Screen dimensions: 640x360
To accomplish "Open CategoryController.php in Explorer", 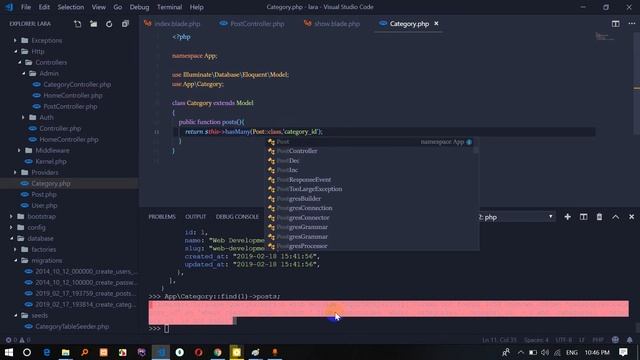I will click(x=77, y=84).
